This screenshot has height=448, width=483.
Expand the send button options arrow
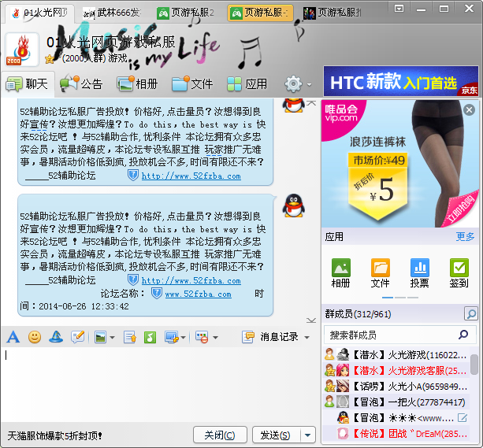tap(308, 435)
